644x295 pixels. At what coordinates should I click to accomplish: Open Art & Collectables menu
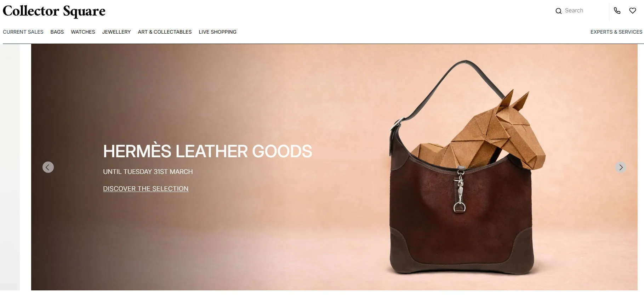(x=165, y=32)
